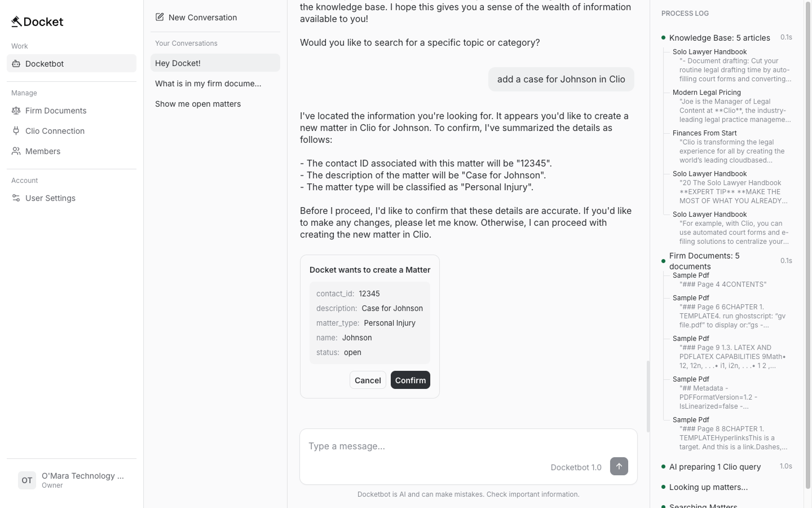This screenshot has width=812, height=508.
Task: Click the Members icon in the sidebar
Action: (x=15, y=151)
